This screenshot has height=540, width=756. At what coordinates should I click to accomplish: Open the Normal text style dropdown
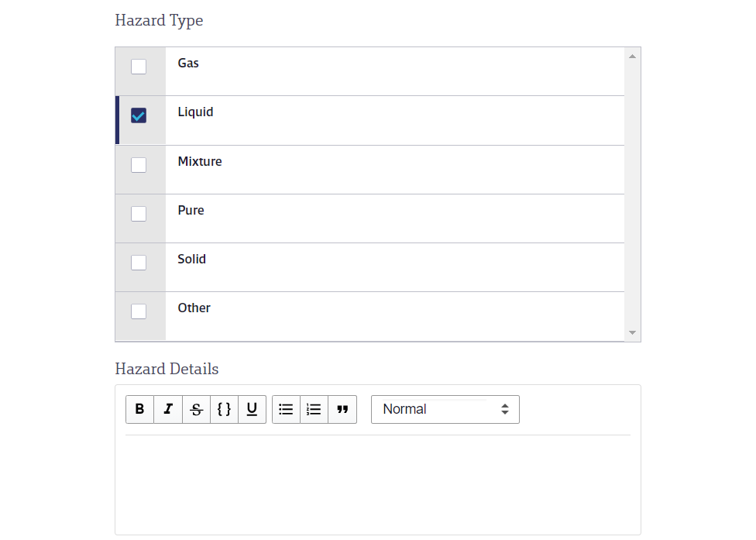[445, 409]
